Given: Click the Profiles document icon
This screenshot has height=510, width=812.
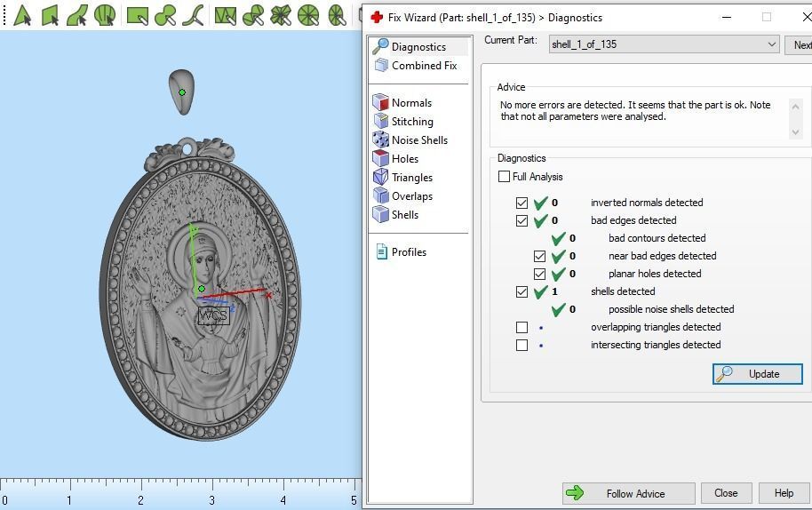Looking at the screenshot, I should click(382, 251).
